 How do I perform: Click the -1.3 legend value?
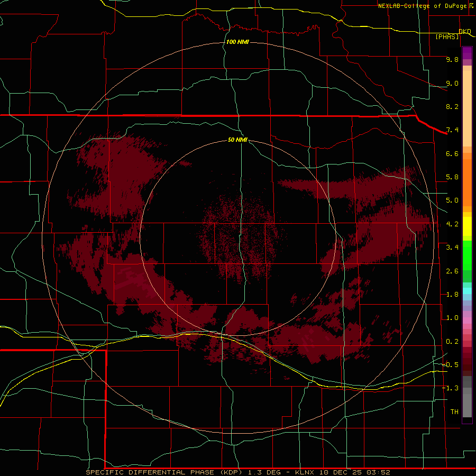[450, 388]
